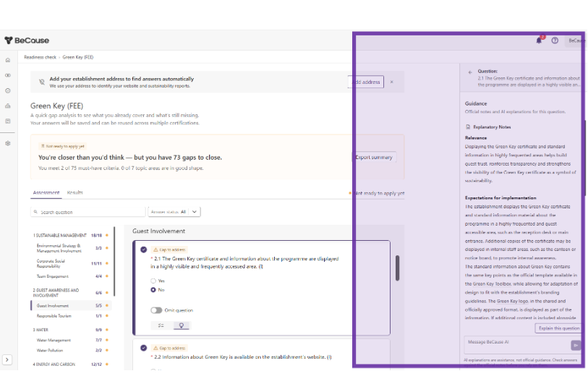
Task: Click the info marker after question 2.1 text
Action: pos(261,267)
